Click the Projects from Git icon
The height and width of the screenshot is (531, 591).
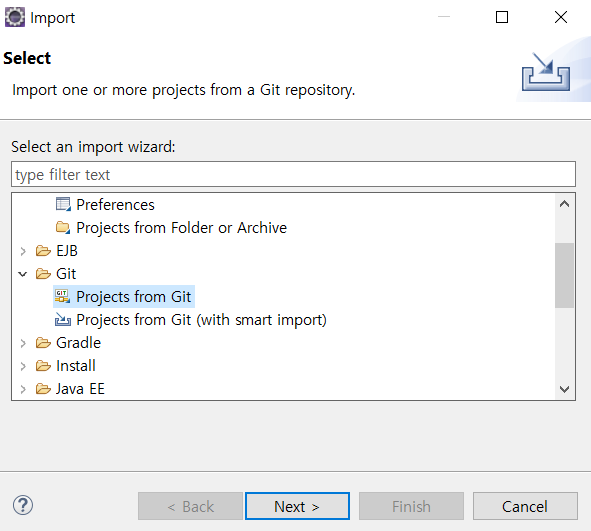coord(63,297)
